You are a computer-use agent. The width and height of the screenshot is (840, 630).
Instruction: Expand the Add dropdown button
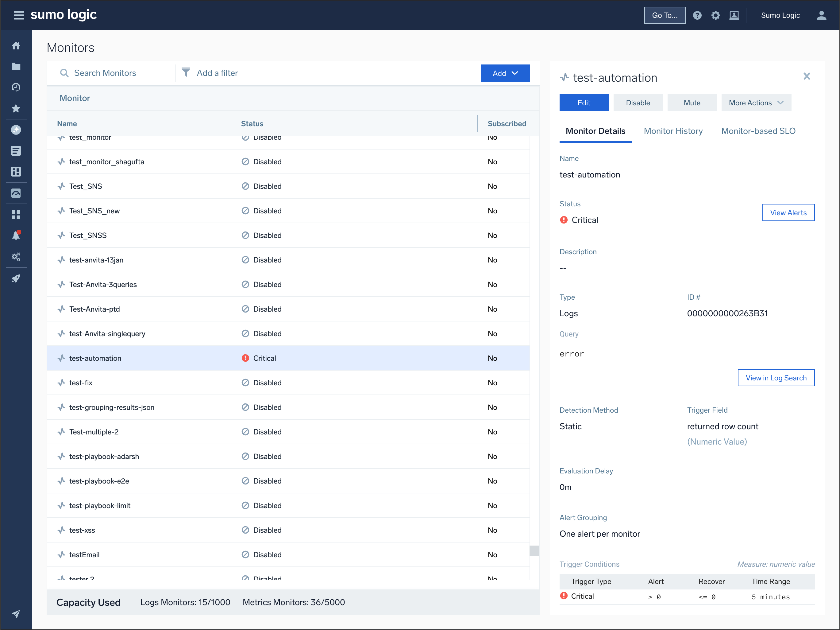tap(505, 73)
